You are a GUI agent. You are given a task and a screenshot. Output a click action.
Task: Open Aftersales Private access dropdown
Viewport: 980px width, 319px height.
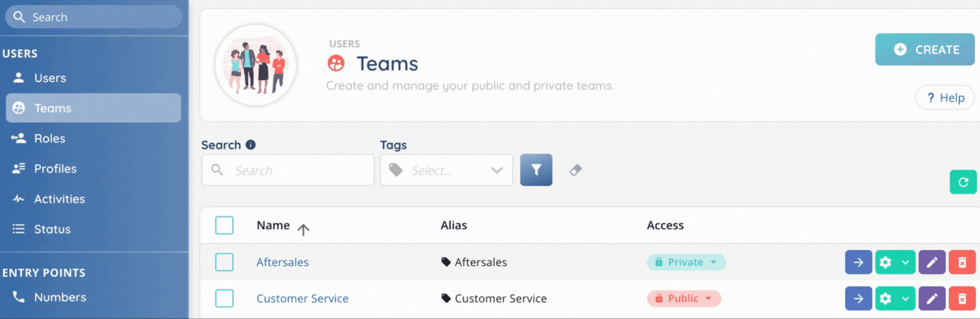686,262
